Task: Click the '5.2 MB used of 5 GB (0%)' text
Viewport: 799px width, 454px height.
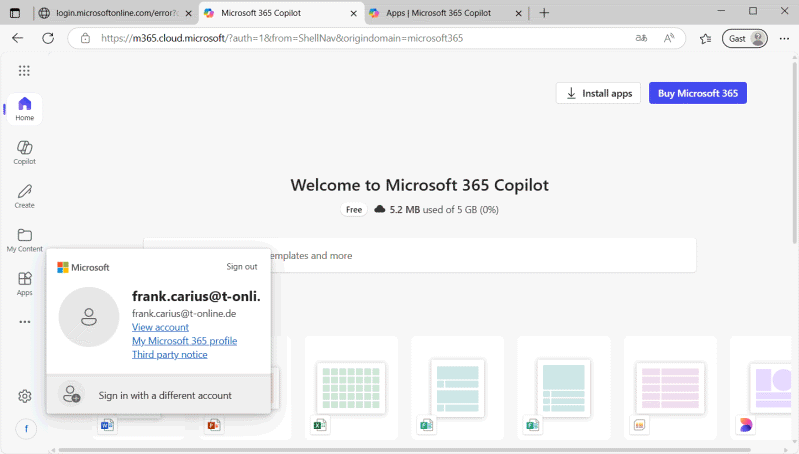Action: coord(444,210)
